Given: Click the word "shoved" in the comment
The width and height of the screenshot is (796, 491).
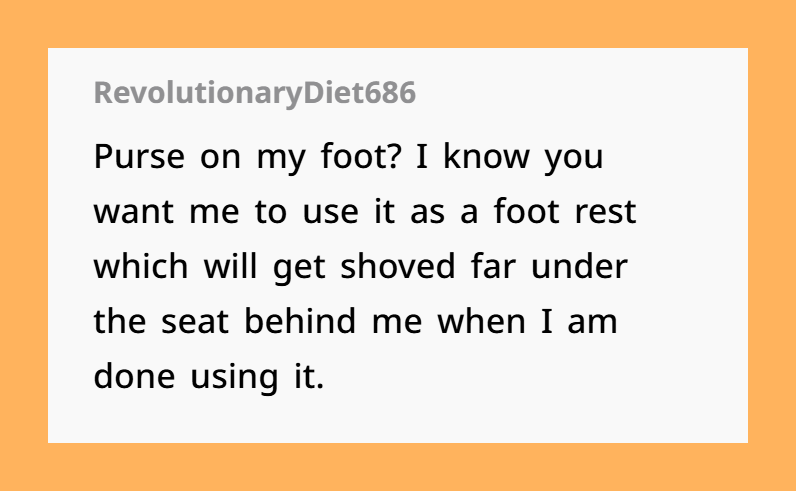Looking at the screenshot, I should 397,267.
